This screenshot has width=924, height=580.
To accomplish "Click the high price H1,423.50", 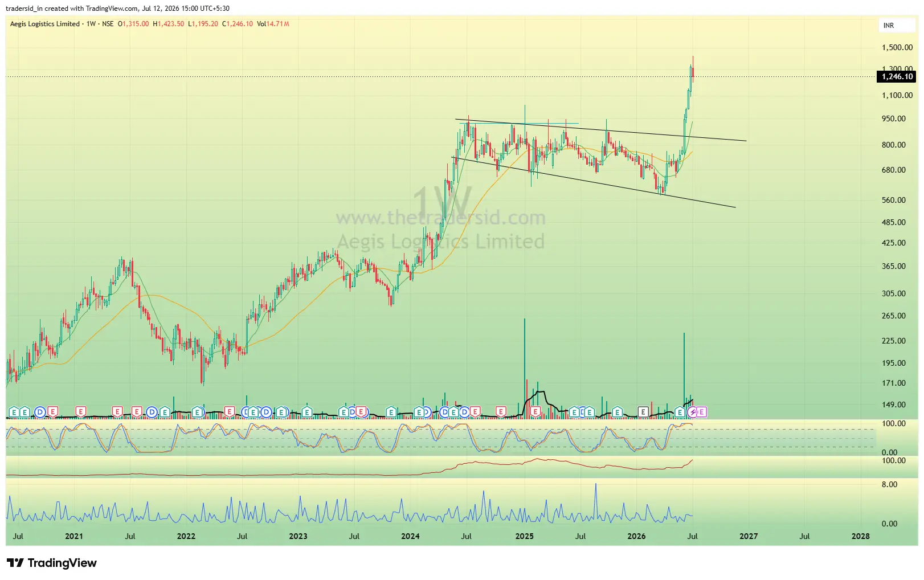I will [169, 24].
